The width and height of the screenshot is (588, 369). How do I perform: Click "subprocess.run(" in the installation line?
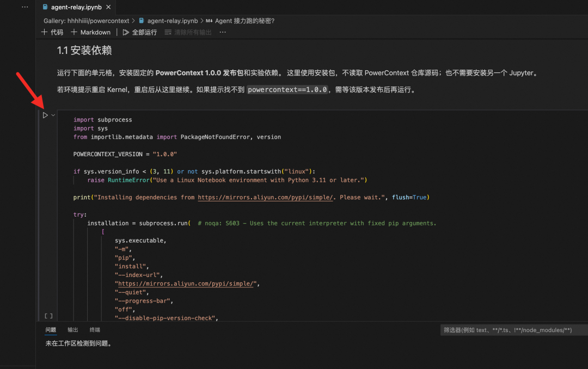tap(165, 223)
